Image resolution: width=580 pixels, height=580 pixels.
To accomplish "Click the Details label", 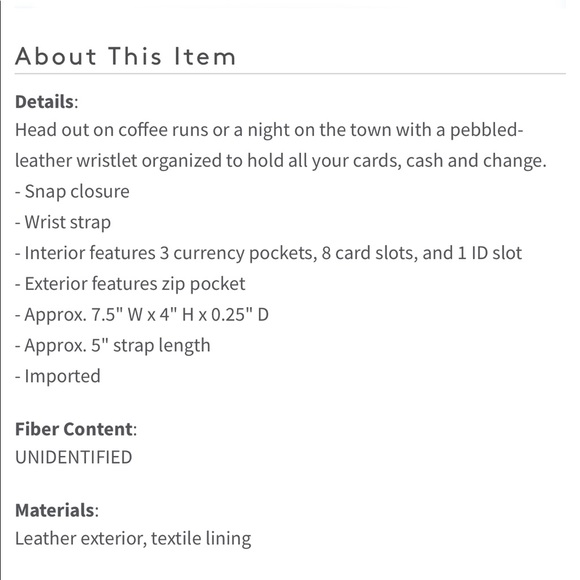I will (x=44, y=102).
